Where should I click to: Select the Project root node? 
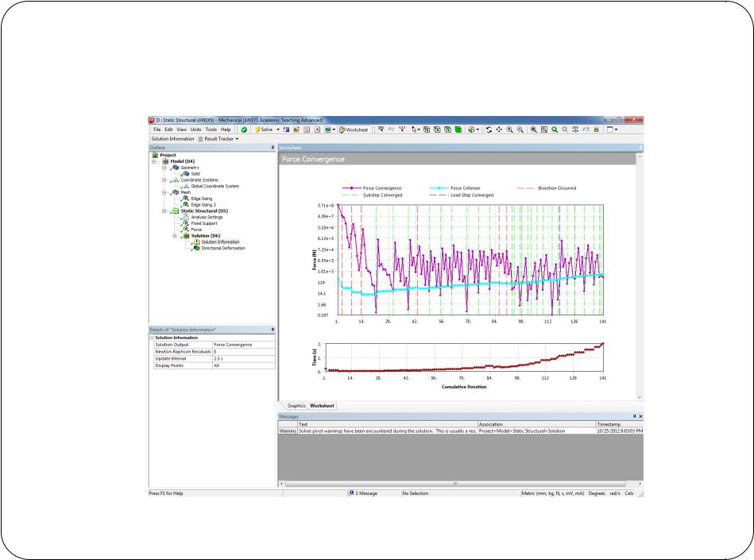[168, 155]
